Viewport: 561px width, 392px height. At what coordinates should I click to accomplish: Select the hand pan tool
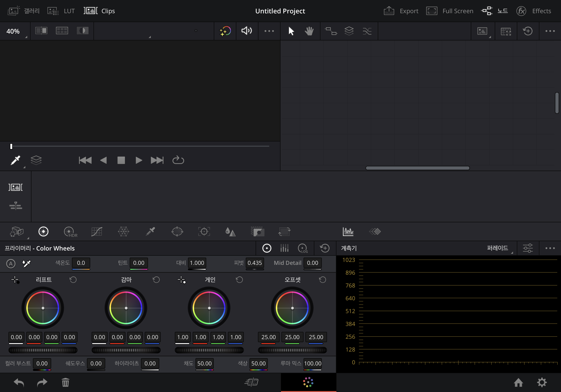(x=309, y=31)
